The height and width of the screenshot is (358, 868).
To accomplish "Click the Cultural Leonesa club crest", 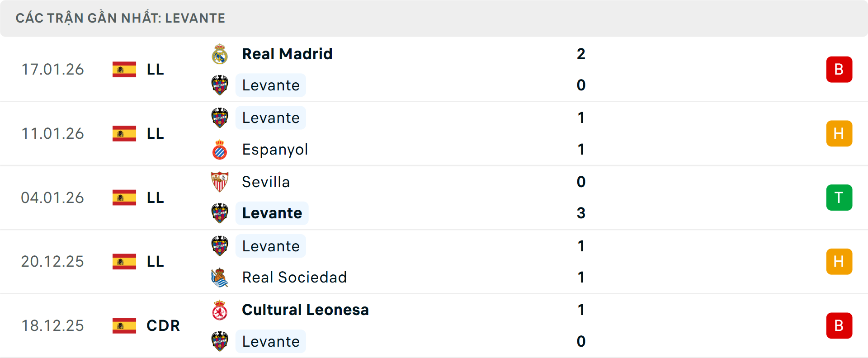I will pos(220,310).
